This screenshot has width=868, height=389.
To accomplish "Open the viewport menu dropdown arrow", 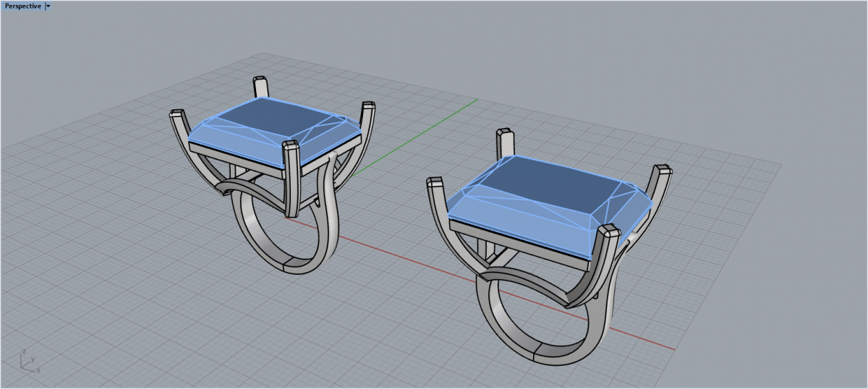I will coord(48,6).
